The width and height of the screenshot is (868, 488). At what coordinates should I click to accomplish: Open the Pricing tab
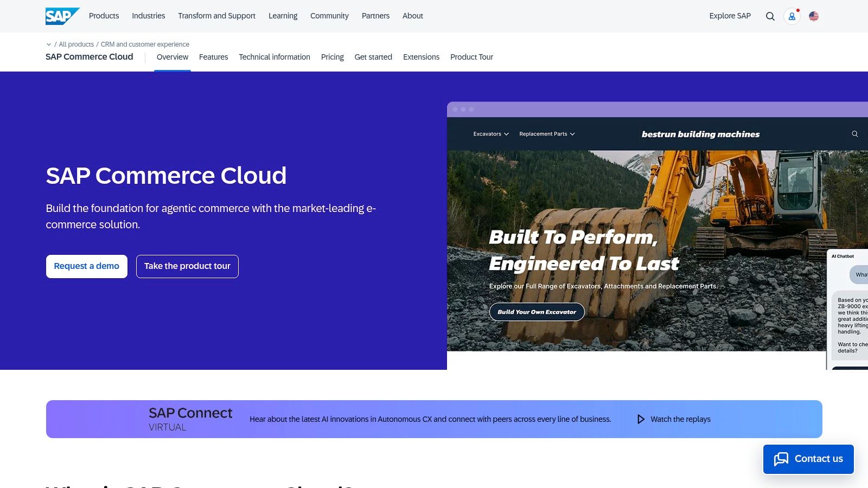[332, 57]
